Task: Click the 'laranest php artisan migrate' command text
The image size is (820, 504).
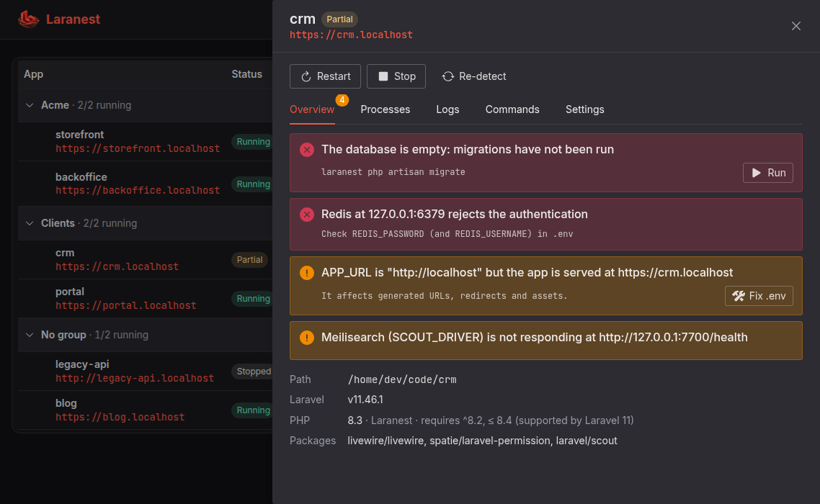Action: pos(393,172)
